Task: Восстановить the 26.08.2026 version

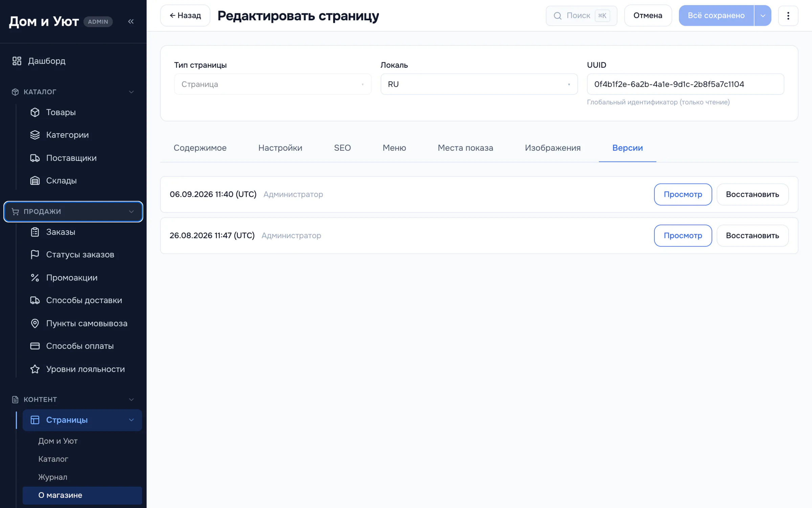Action: [752, 236]
